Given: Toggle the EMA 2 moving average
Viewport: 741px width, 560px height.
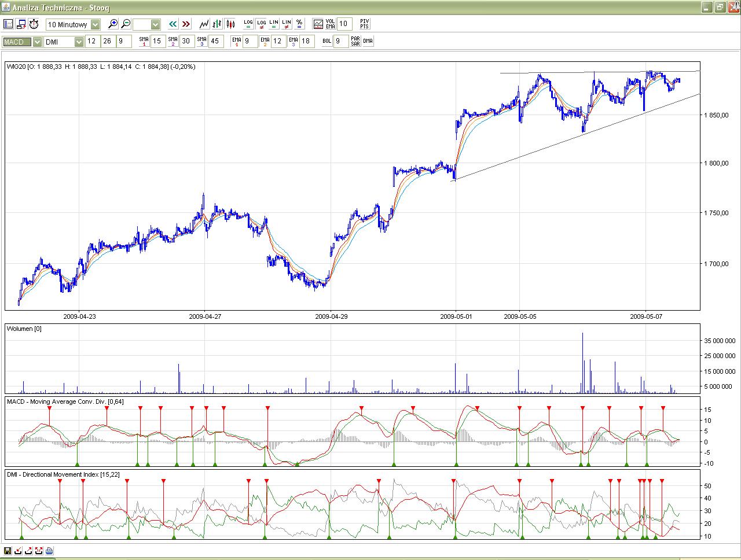Looking at the screenshot, I should (x=265, y=42).
